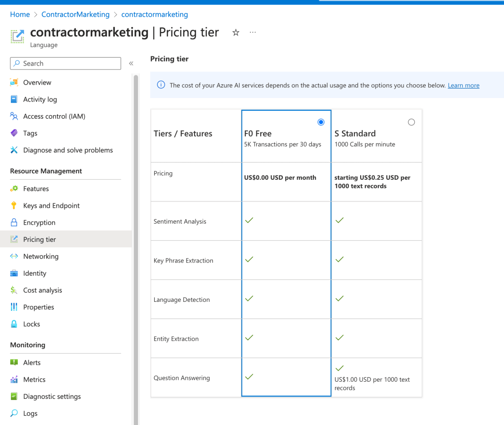Select the F0 Free tier radio button

click(x=321, y=122)
